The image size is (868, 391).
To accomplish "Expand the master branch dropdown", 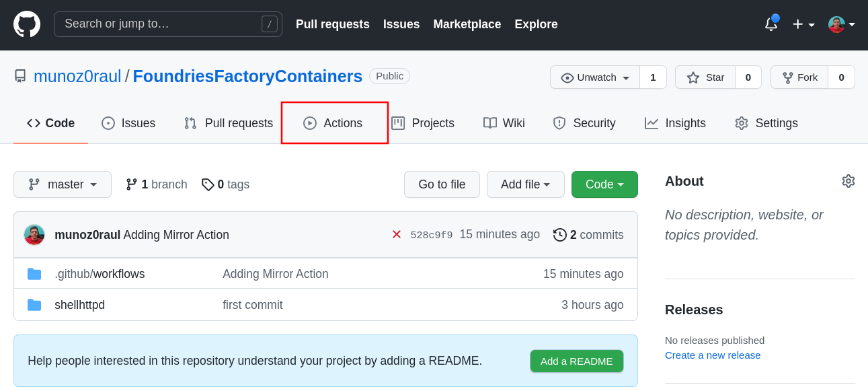I will pyautogui.click(x=63, y=184).
